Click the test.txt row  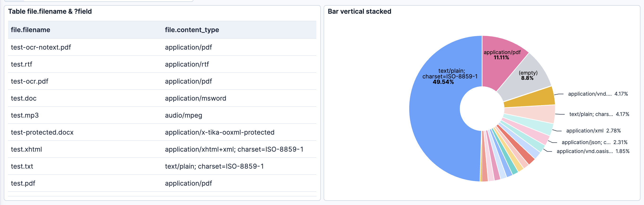[x=162, y=166]
